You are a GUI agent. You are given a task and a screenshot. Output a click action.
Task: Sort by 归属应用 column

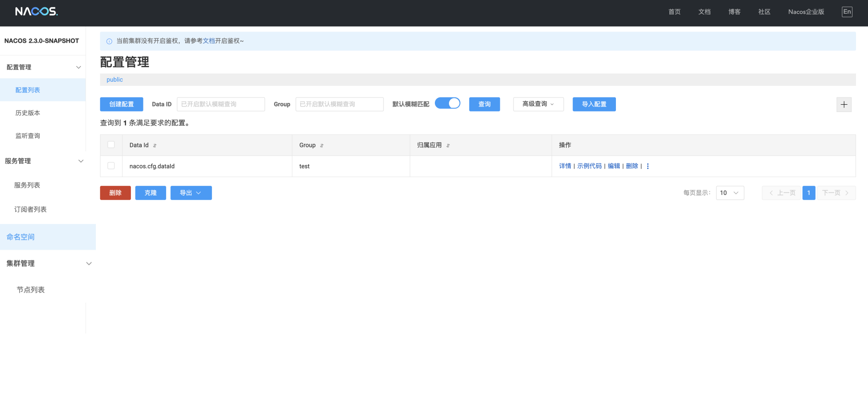coord(448,146)
